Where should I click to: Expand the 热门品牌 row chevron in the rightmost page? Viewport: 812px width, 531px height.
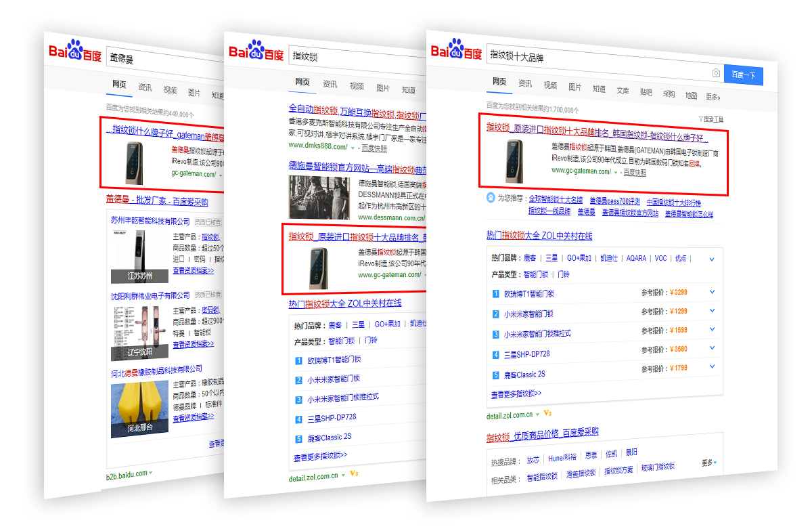[711, 259]
